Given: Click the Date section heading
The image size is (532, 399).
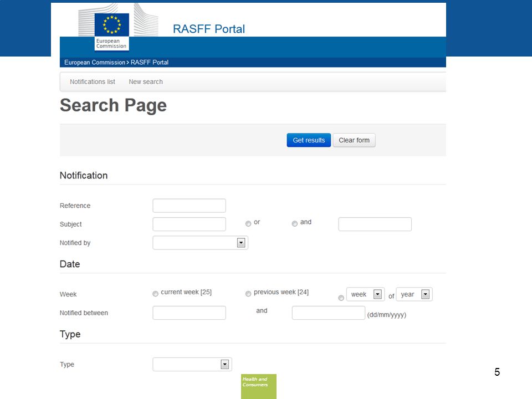Looking at the screenshot, I should point(70,264).
